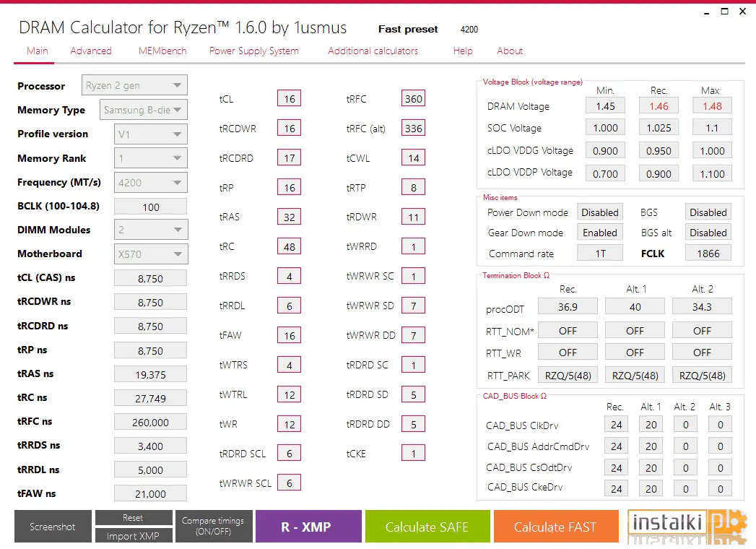Click the tCWL value 14
The image size is (756, 549).
click(x=414, y=158)
